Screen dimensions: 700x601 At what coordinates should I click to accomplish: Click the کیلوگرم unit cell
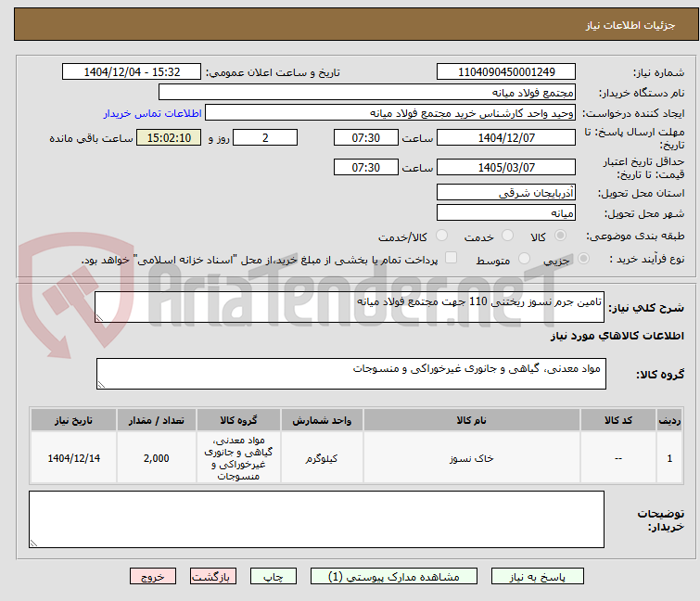click(x=322, y=458)
